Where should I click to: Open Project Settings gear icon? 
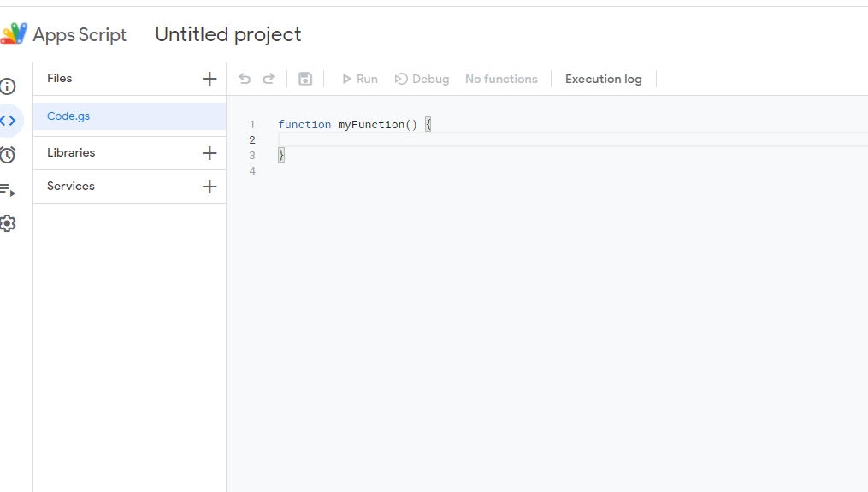8,223
